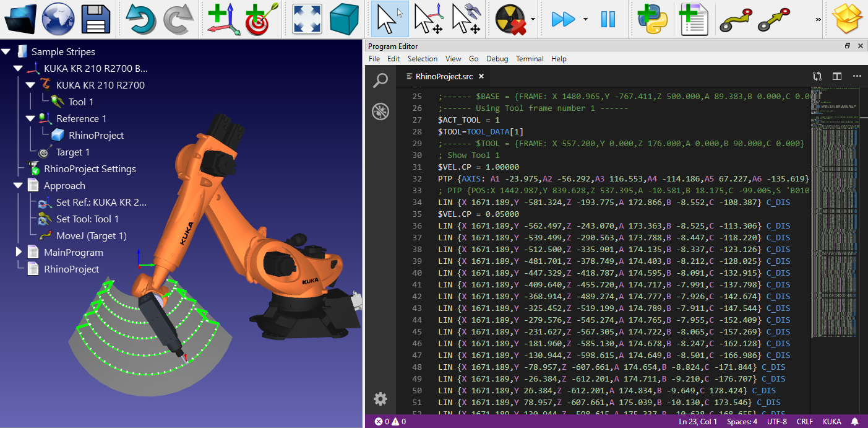
Task: Open the Edit menu in Program Editor
Action: [393, 59]
